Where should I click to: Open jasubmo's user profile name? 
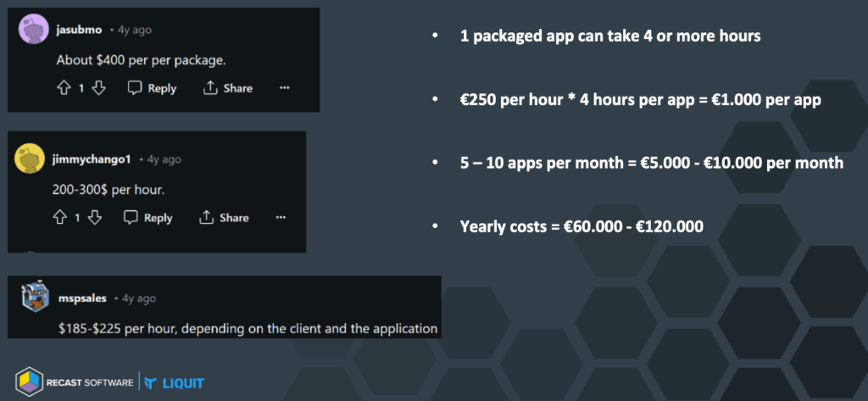[79, 30]
